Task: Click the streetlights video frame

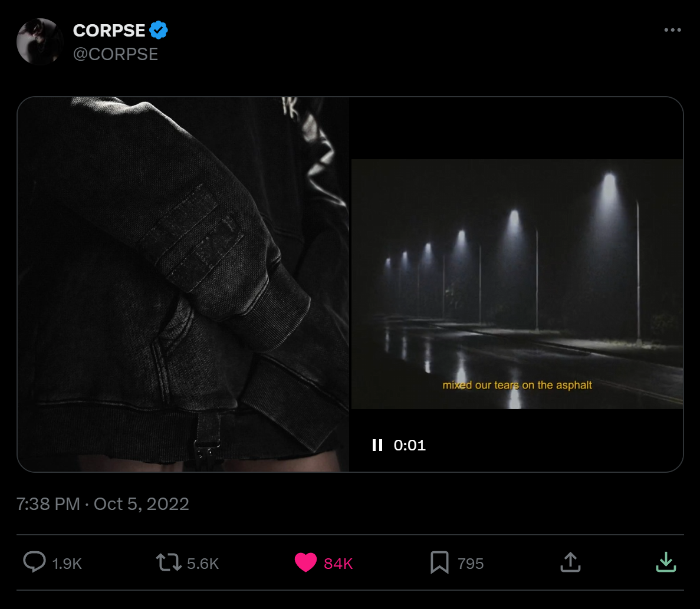Action: click(517, 283)
